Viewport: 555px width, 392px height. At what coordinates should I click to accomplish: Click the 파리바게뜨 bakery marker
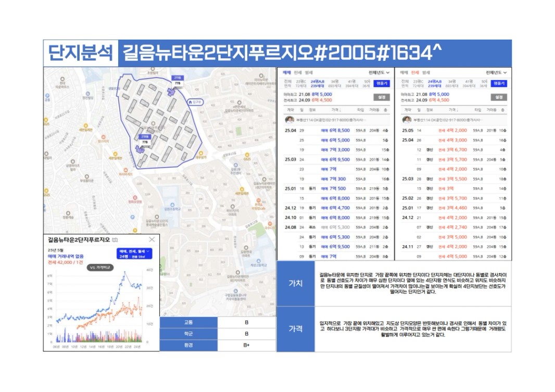(x=125, y=172)
